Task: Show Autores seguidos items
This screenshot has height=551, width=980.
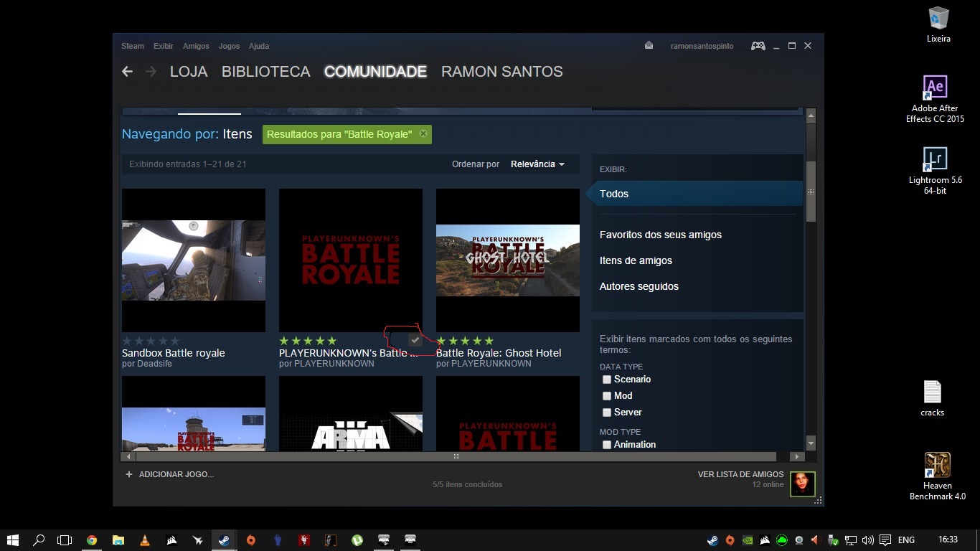Action: (639, 286)
